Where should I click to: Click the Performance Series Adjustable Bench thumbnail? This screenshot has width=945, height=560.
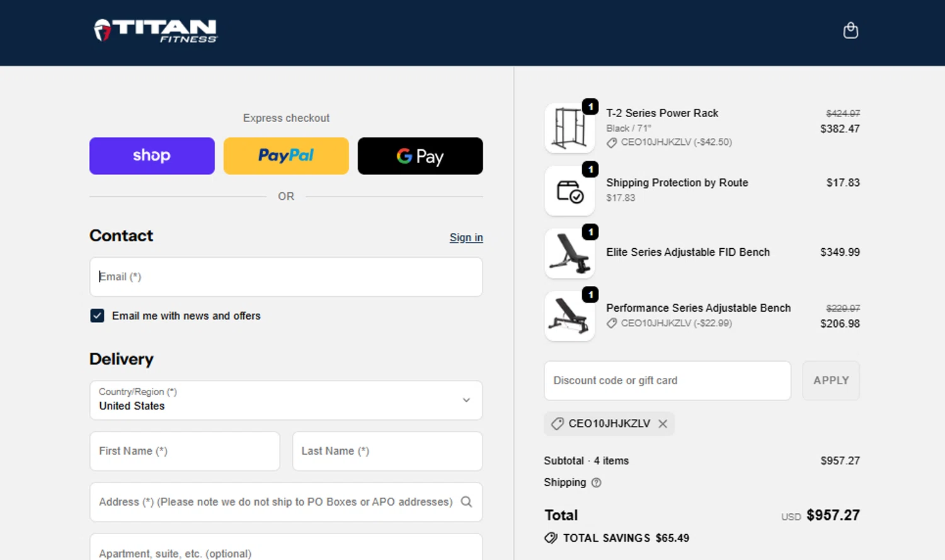[x=570, y=316]
